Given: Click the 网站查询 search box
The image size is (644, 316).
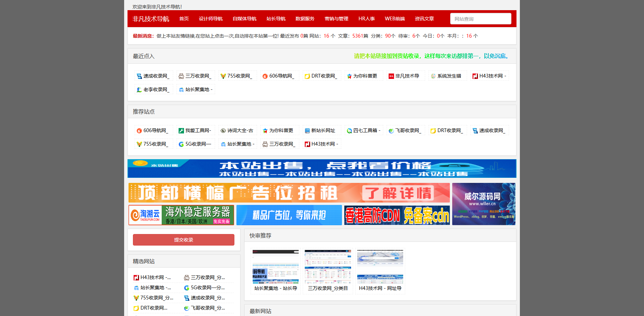Looking at the screenshot, I should click(480, 19).
